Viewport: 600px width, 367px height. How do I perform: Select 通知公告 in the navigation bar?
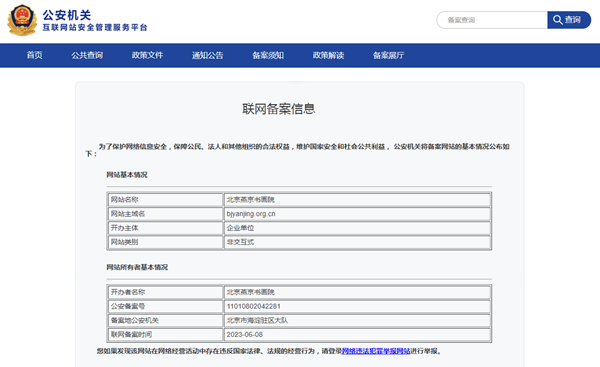[207, 55]
